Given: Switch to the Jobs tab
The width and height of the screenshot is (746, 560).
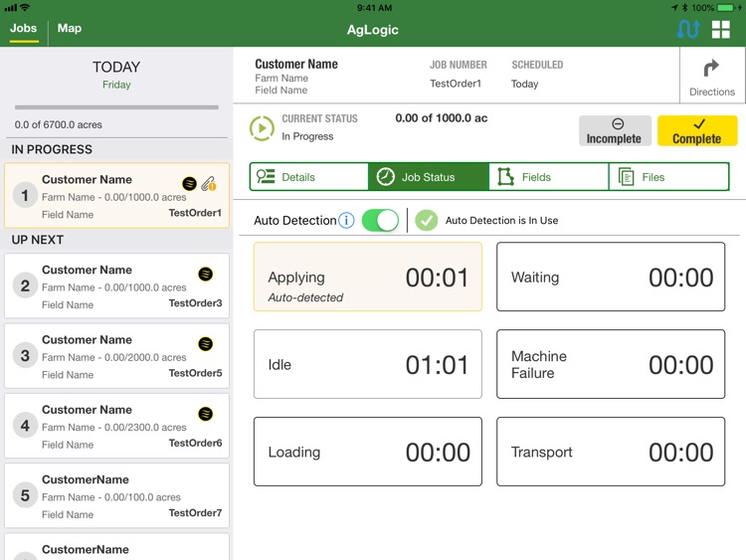Looking at the screenshot, I should coord(23,29).
